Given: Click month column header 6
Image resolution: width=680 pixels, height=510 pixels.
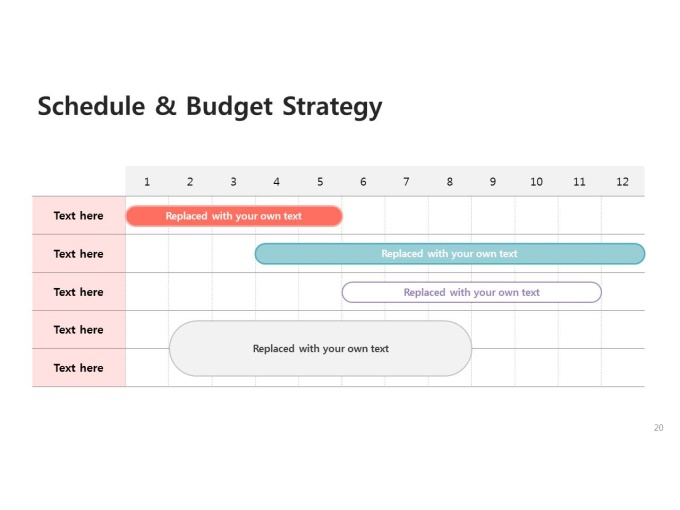Looking at the screenshot, I should pyautogui.click(x=363, y=181).
